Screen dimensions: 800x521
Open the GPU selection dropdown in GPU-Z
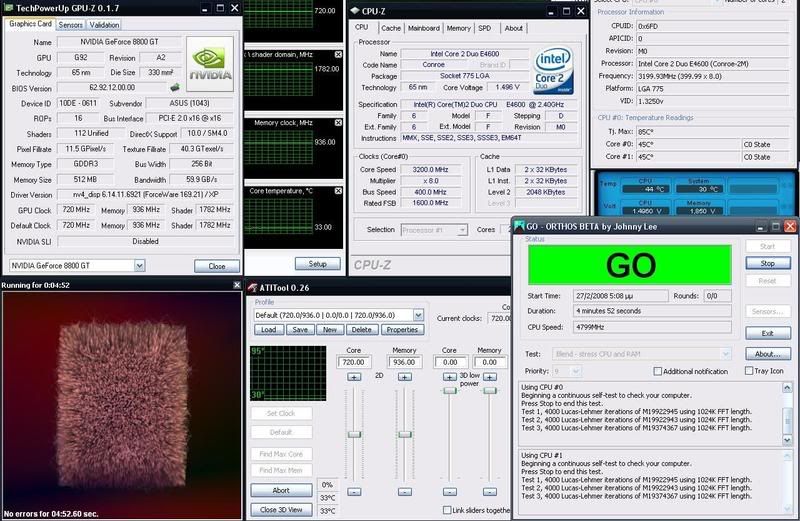[x=139, y=265]
